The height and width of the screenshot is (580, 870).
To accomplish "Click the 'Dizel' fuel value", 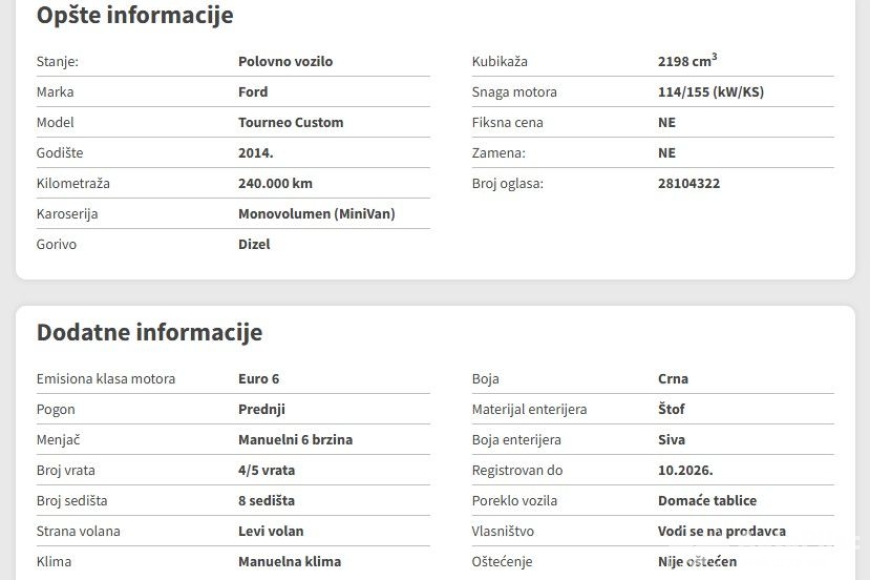I will tap(254, 244).
